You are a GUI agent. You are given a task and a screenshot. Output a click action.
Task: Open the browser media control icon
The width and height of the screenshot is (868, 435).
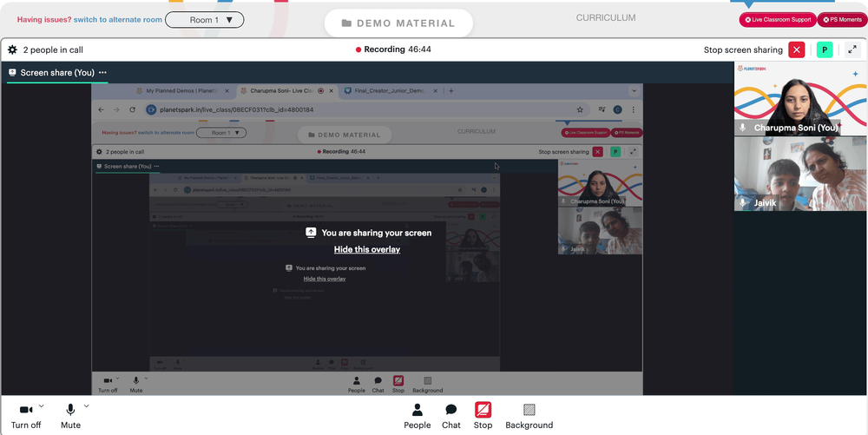click(x=602, y=109)
